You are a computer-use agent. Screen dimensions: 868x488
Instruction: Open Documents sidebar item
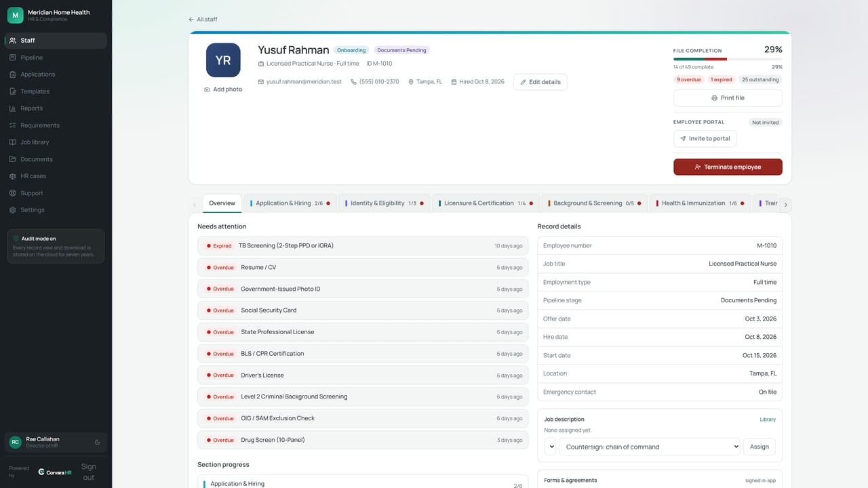(x=56, y=159)
